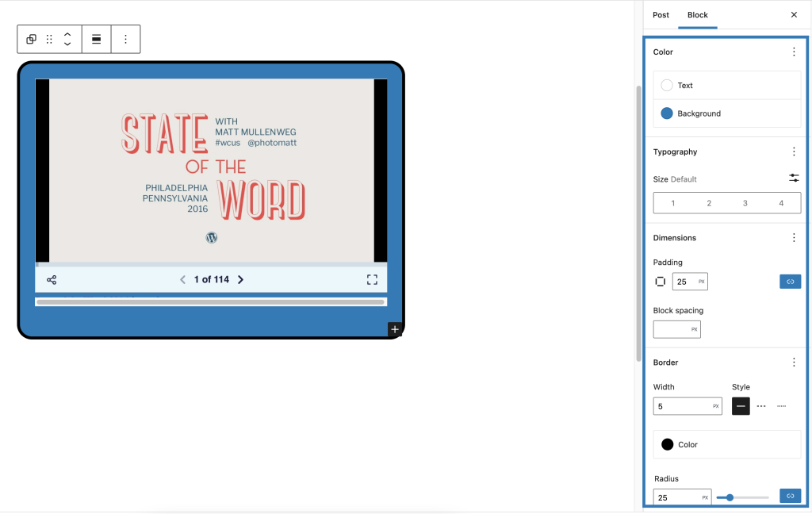Open the Color section options menu
This screenshot has height=514, width=812.
point(794,52)
